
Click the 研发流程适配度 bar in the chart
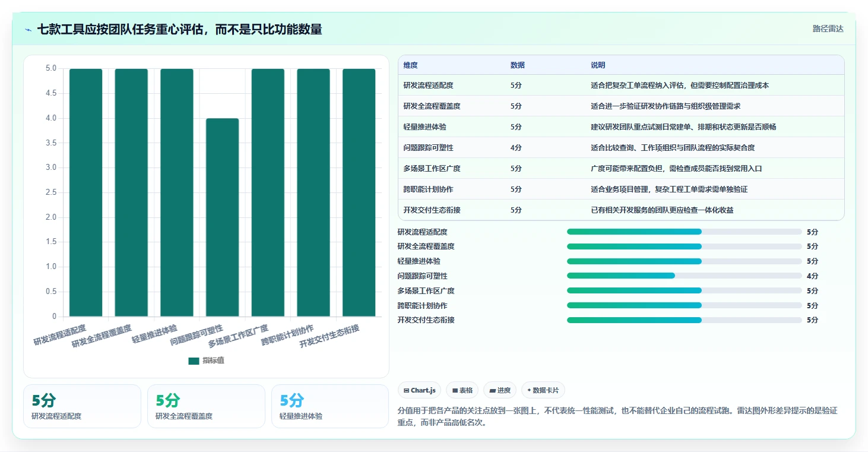tap(85, 192)
